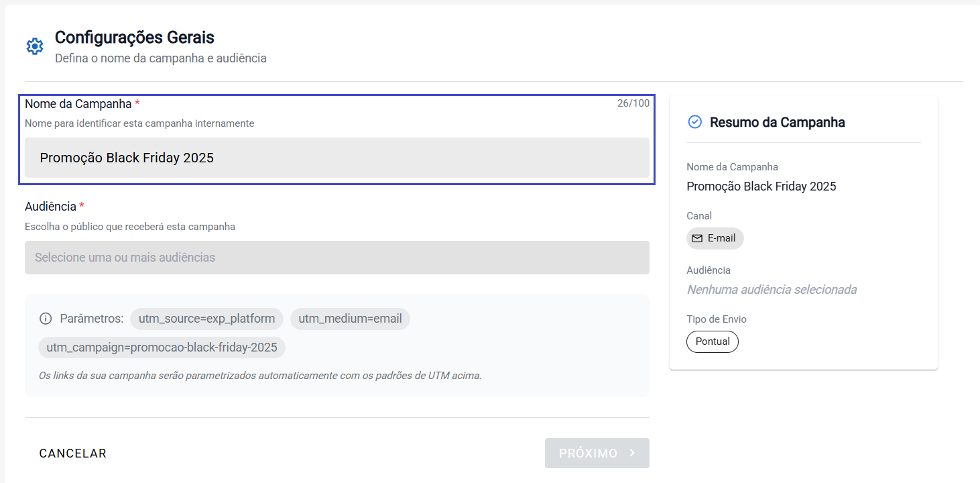
Task: Select the utm_source=exp_platform chip
Action: coord(206,319)
